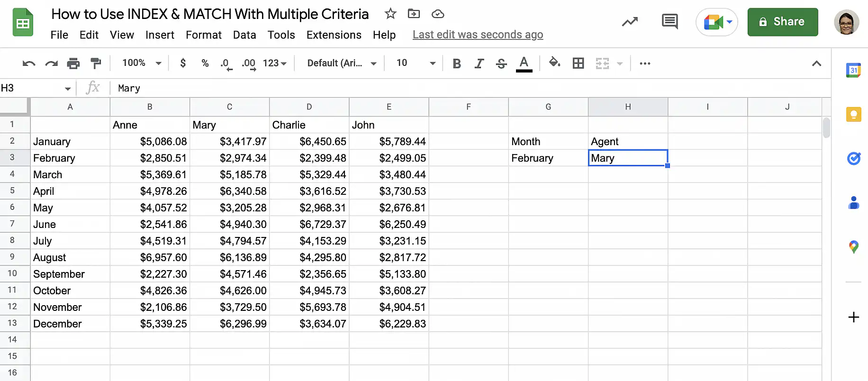The image size is (868, 381).
Task: Open the font family dropdown
Action: coord(342,63)
